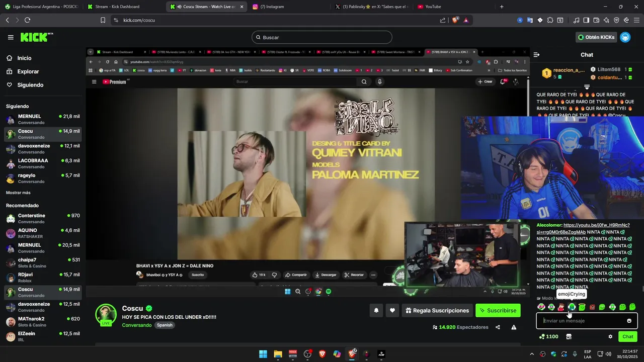Viewport: 644px width, 362px height.
Task: Insert the red-shirt character emote
Action: [561, 307]
